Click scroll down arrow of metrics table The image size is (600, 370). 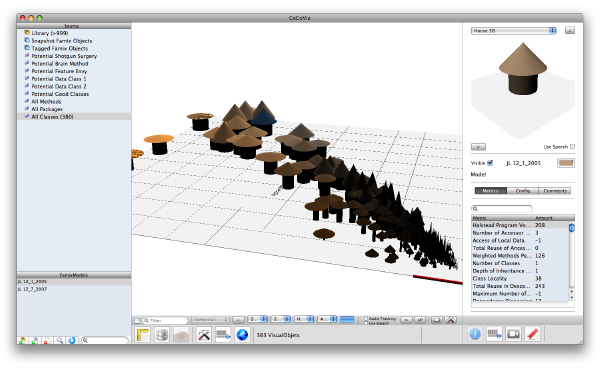572,298
